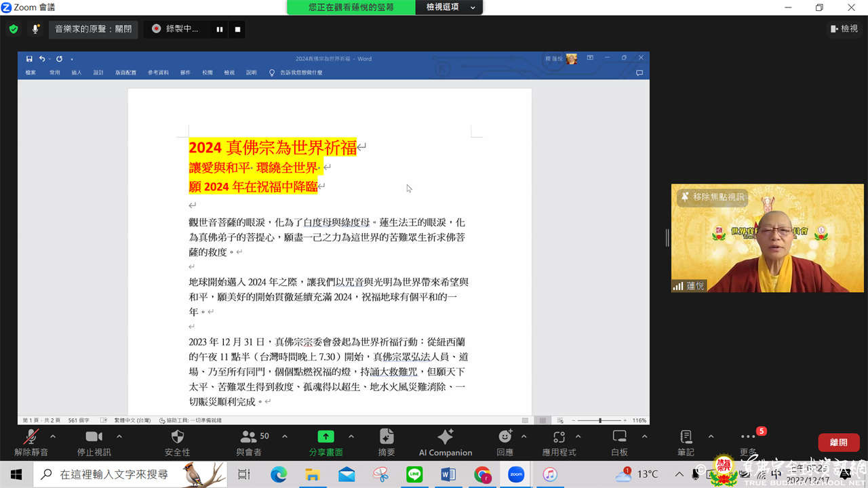Expand audio options arrow beside mute

click(x=53, y=436)
